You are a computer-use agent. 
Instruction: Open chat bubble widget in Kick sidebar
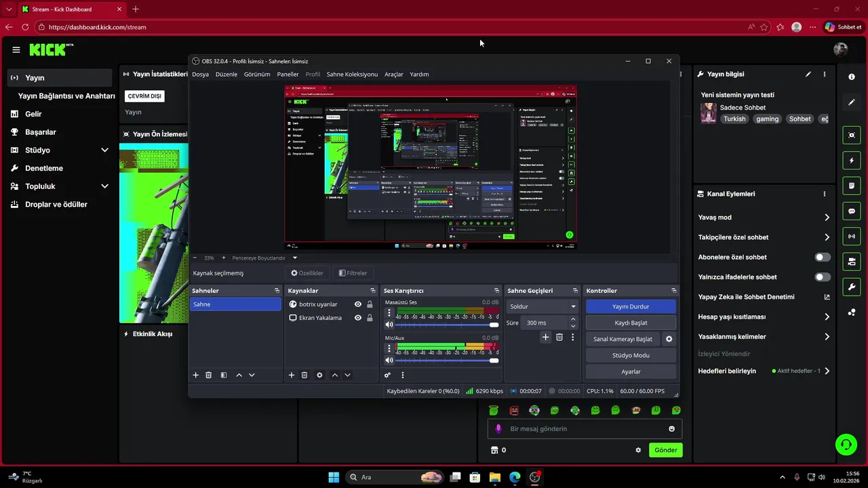click(852, 211)
